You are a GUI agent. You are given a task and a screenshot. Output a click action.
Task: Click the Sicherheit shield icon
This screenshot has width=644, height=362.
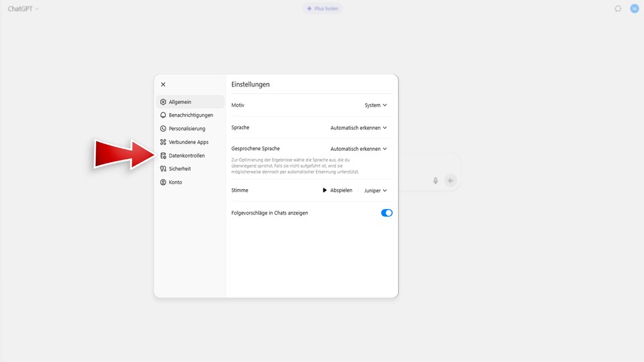point(163,169)
